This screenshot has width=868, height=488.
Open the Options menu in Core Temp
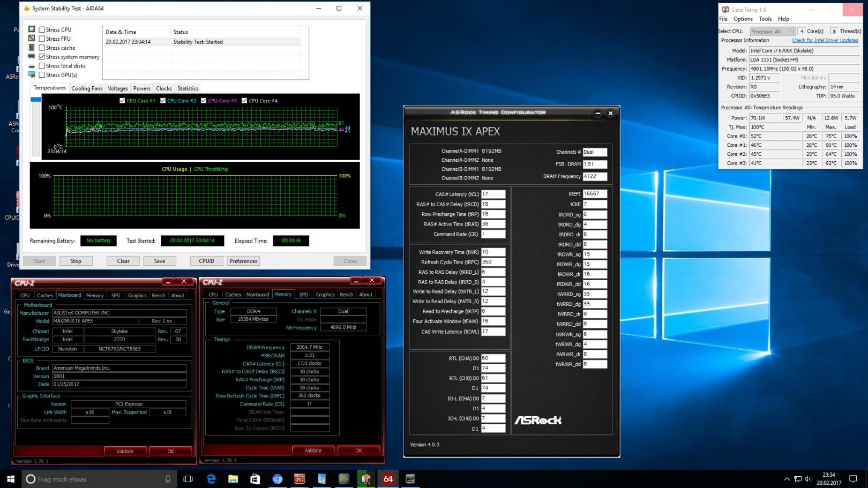click(x=743, y=19)
